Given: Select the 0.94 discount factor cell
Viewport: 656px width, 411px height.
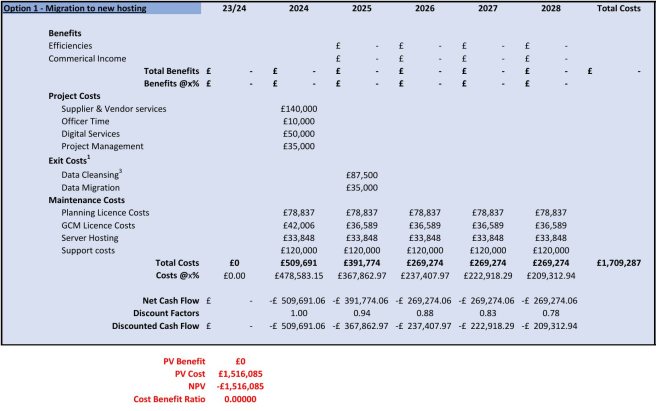Looking at the screenshot, I should 363,313.
